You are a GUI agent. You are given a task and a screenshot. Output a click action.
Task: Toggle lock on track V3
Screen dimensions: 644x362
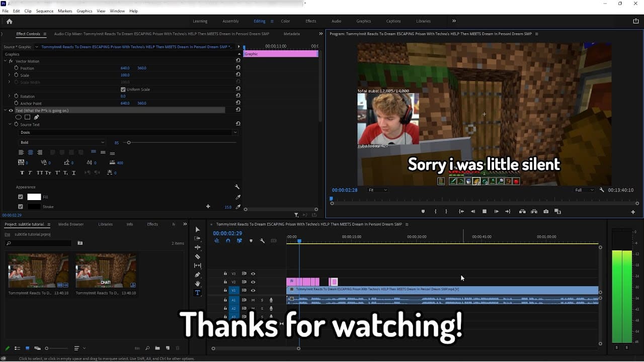pos(225,274)
